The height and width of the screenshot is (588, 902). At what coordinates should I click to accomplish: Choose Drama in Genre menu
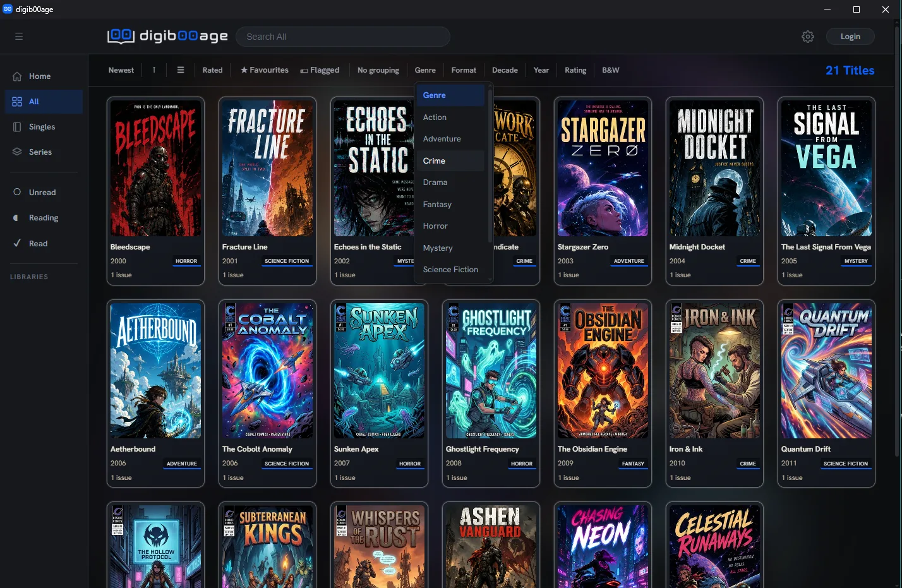pos(450,183)
